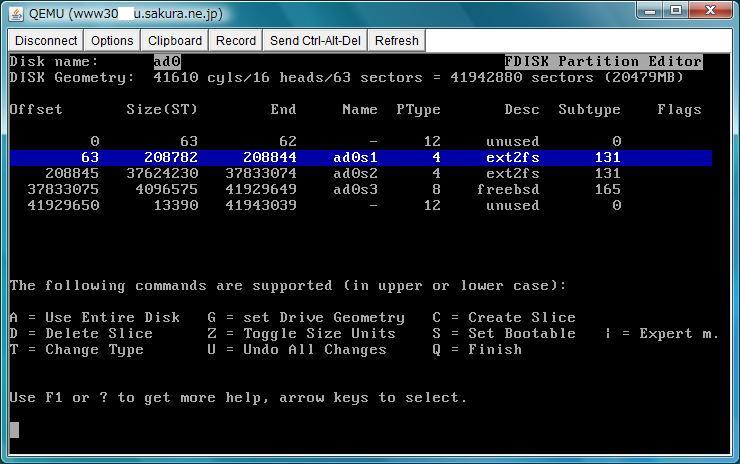Click the Disconnect button
740x464 pixels.
[46, 41]
